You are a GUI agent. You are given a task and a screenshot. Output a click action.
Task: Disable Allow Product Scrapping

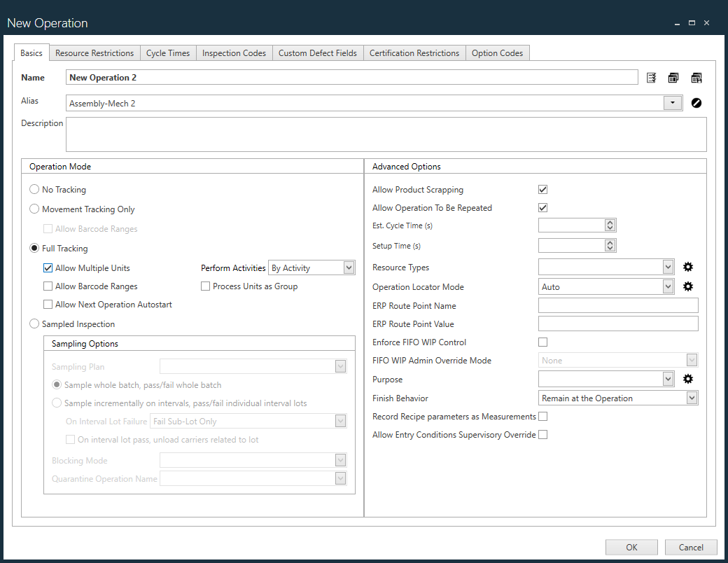click(x=542, y=189)
